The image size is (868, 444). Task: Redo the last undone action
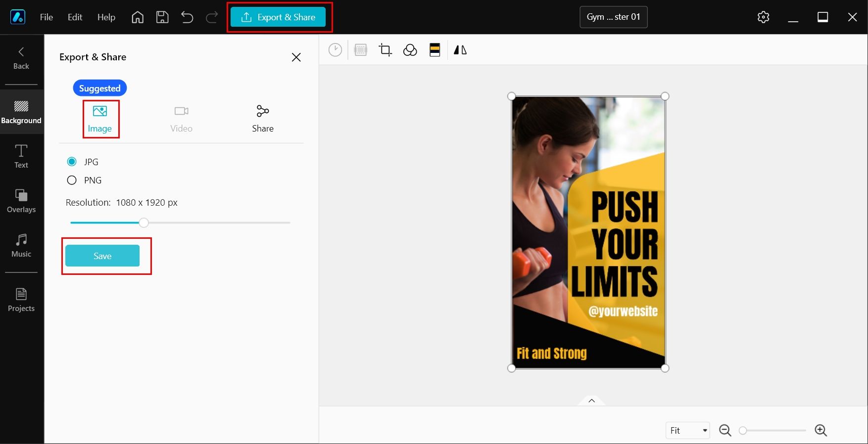[x=212, y=17]
